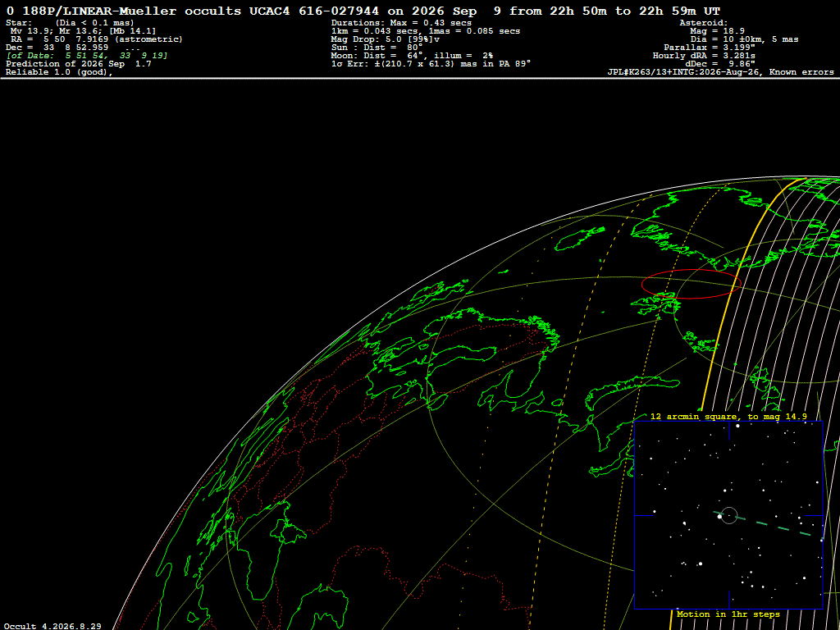
Task: Click the star finder chart thumbnail
Action: pos(728,515)
